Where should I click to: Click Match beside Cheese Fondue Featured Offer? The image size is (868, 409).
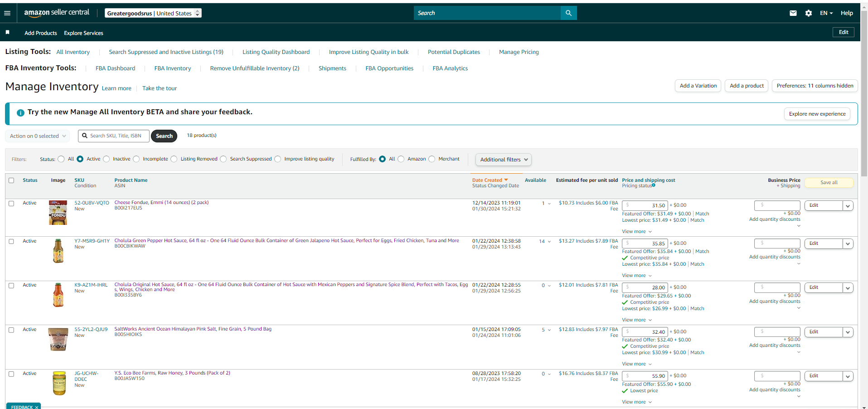click(702, 214)
